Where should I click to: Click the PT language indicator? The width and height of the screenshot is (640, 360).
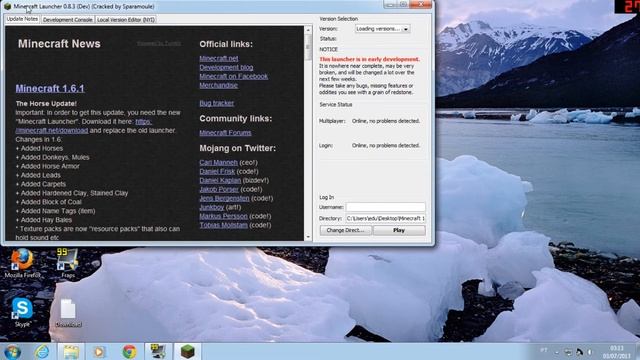click(544, 350)
